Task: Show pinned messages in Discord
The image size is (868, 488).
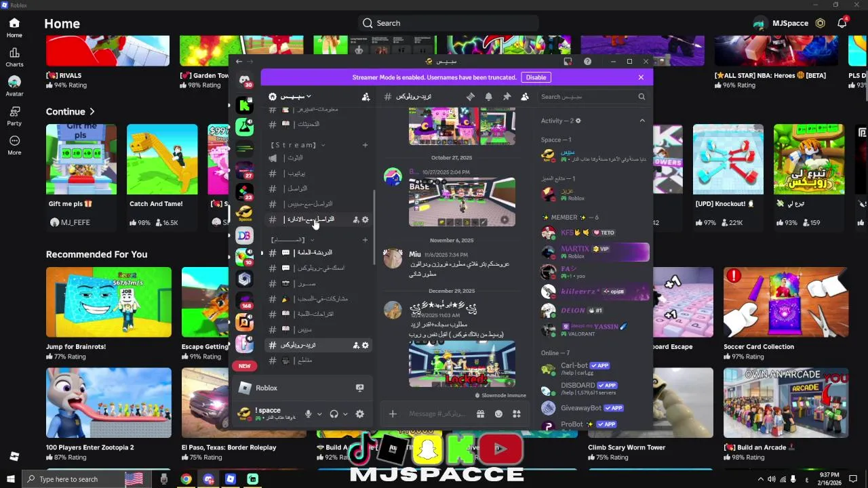Action: (x=507, y=97)
